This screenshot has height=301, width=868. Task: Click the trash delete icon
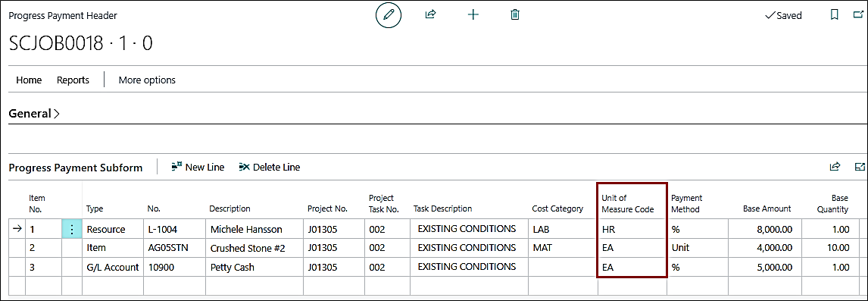(x=515, y=15)
